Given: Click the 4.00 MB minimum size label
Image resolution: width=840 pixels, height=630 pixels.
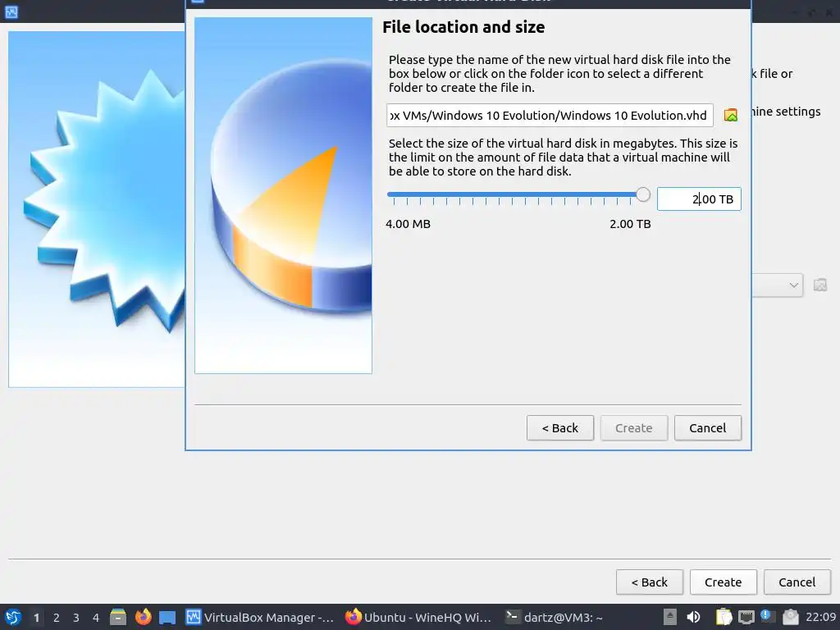Looking at the screenshot, I should [409, 224].
